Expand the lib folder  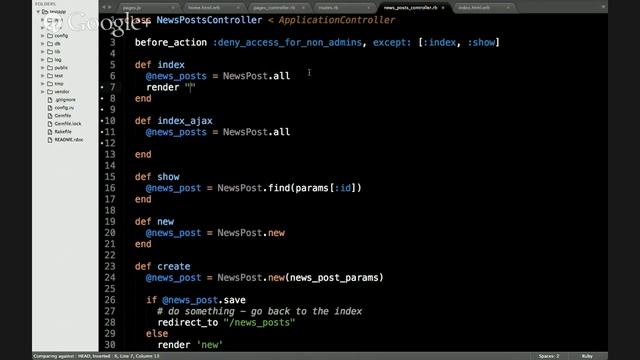coord(42,52)
